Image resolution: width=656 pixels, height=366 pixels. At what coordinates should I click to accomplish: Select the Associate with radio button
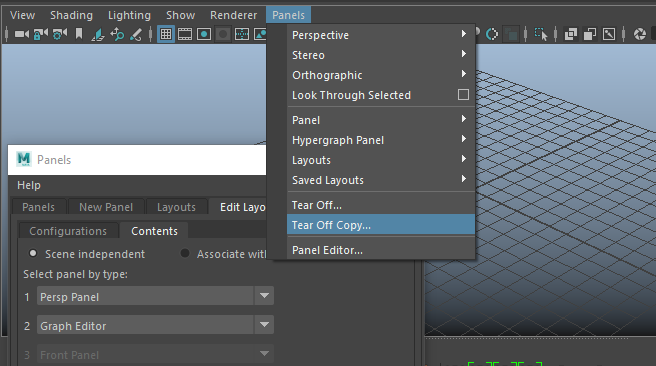click(x=185, y=253)
